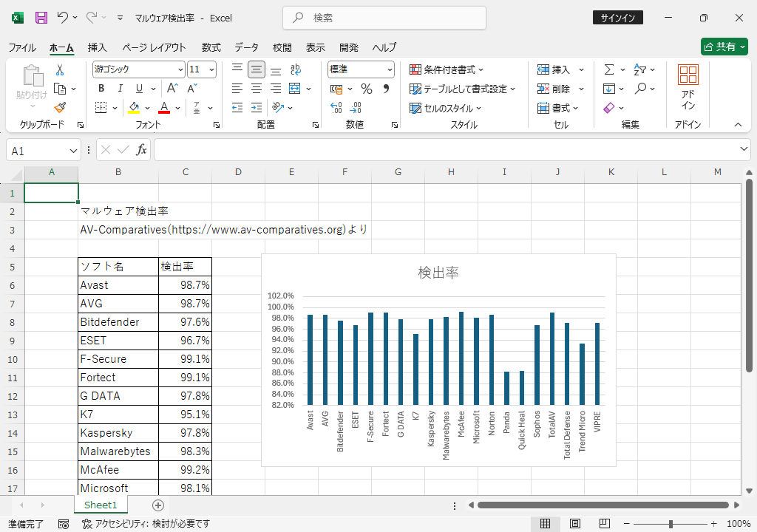Image resolution: width=757 pixels, height=532 pixels.
Task: Switch to the 数式 tab
Action: (211, 47)
